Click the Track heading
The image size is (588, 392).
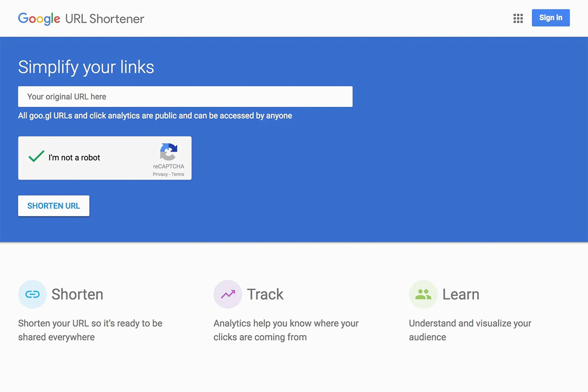265,294
